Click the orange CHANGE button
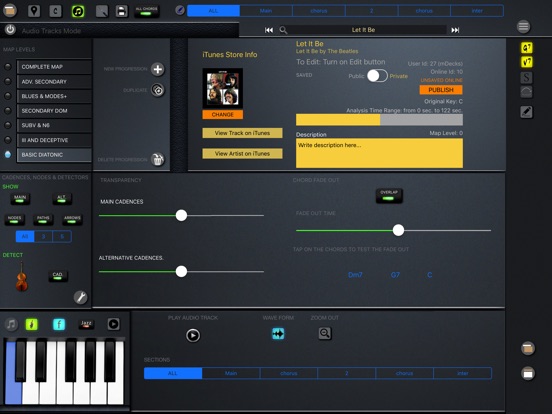This screenshot has height=414, width=552. click(222, 114)
